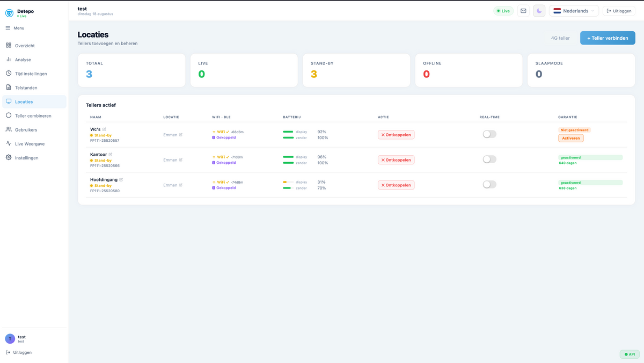Image resolution: width=644 pixels, height=363 pixels.
Task: Click the geactiveerd bar showing 640 dagen
Action: coord(590,157)
